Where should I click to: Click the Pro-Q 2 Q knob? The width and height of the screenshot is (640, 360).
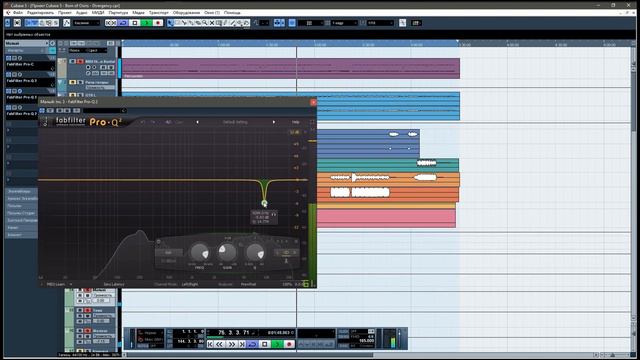click(255, 253)
